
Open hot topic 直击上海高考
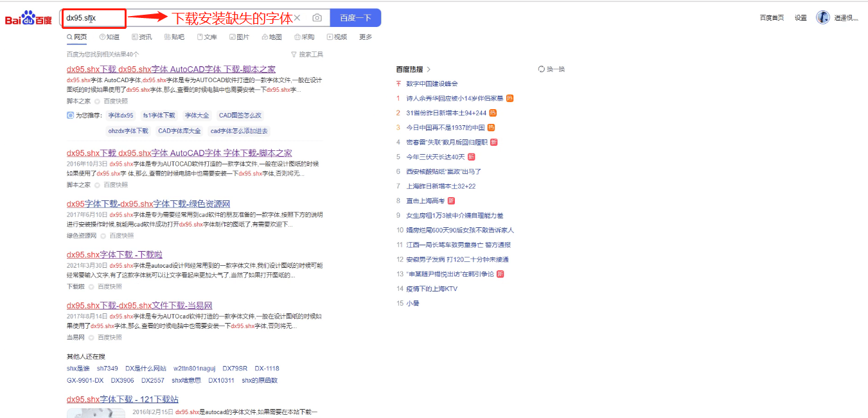(x=427, y=201)
